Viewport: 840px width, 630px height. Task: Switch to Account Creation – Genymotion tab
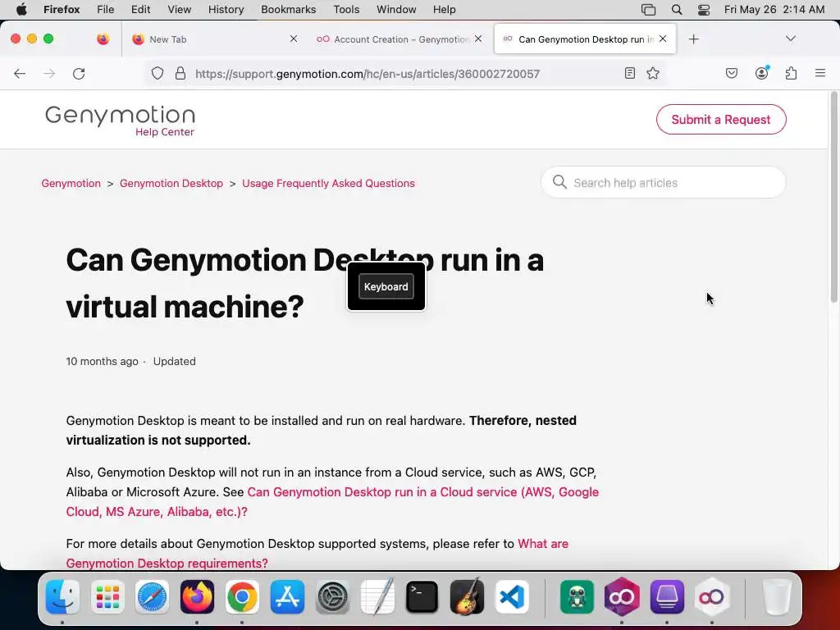tap(401, 39)
